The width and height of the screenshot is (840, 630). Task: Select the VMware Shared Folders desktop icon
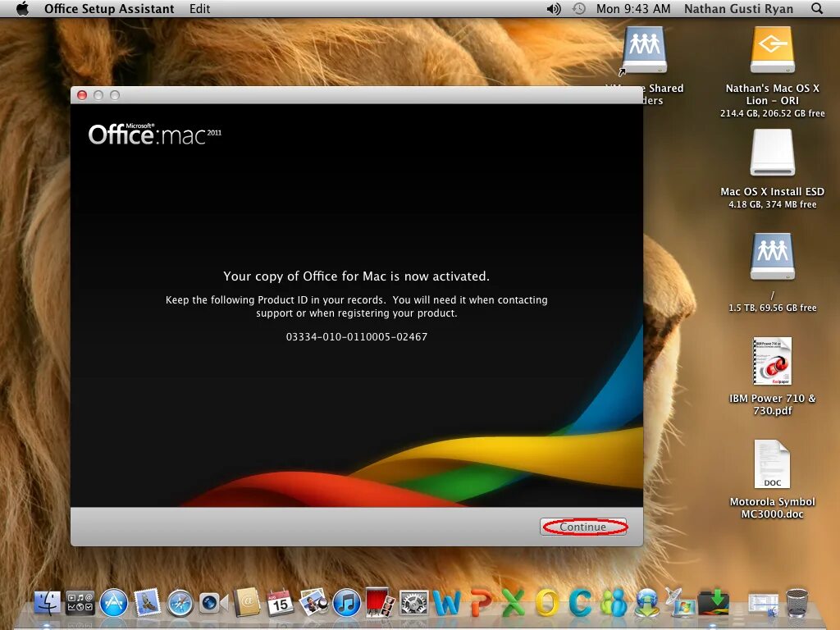pos(645,49)
